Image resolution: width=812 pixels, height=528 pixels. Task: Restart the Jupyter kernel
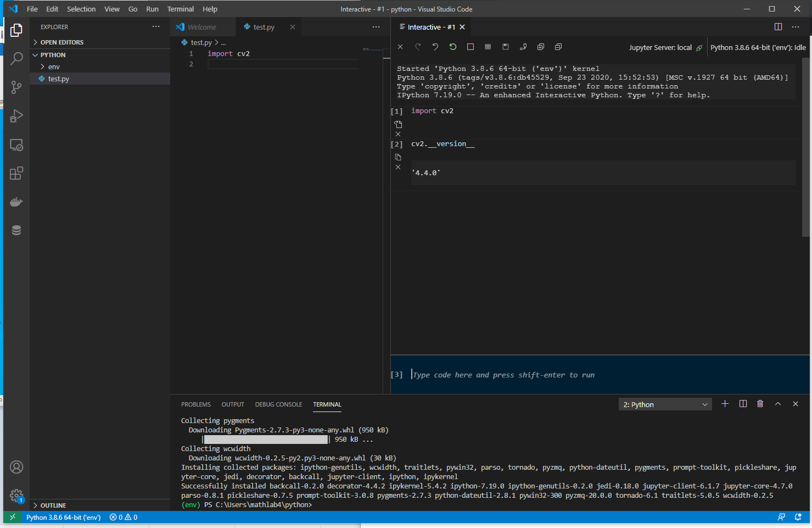coord(452,47)
